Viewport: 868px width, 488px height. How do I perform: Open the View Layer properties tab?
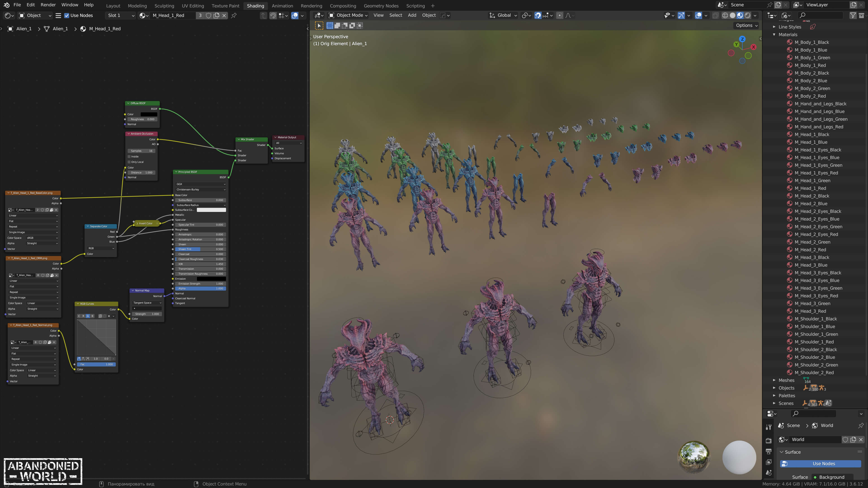[769, 462]
